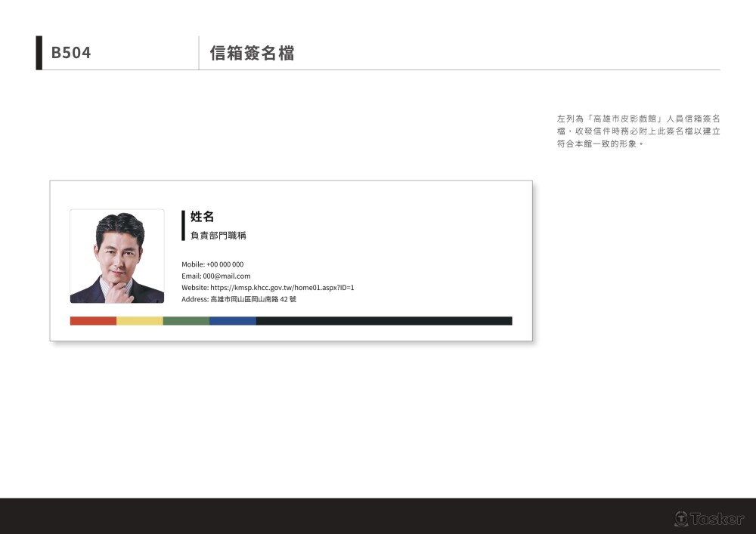
Task: Select the 負責部門職稱 job title text
Action: (x=218, y=236)
